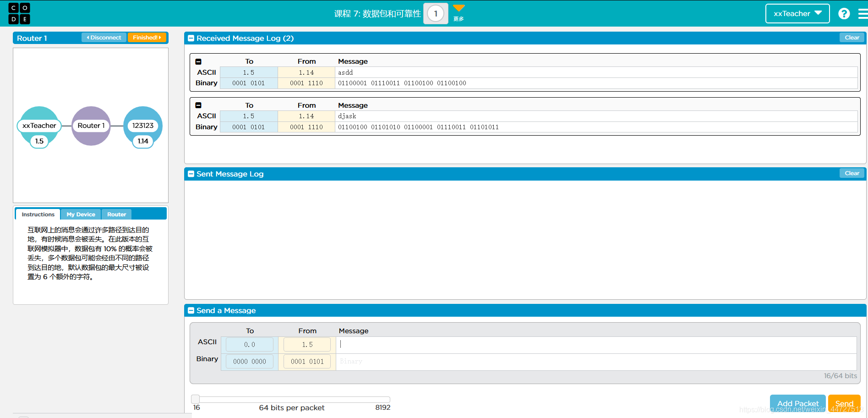The image size is (868, 418).
Task: Click the slider maximum value 8192
Action: (383, 407)
